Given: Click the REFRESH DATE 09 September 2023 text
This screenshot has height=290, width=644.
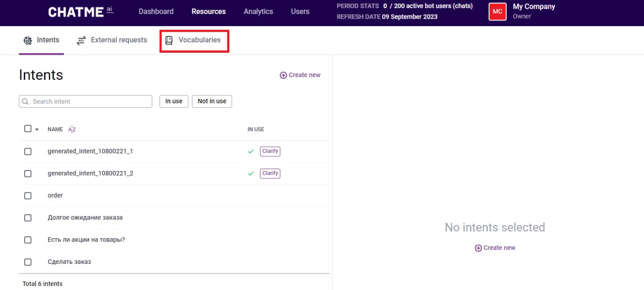Looking at the screenshot, I should 387,17.
